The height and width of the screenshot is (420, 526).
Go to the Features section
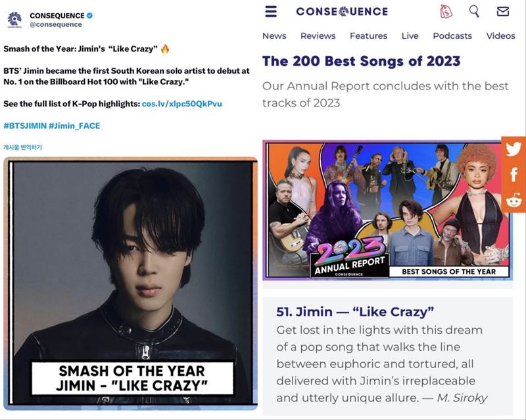pos(368,36)
